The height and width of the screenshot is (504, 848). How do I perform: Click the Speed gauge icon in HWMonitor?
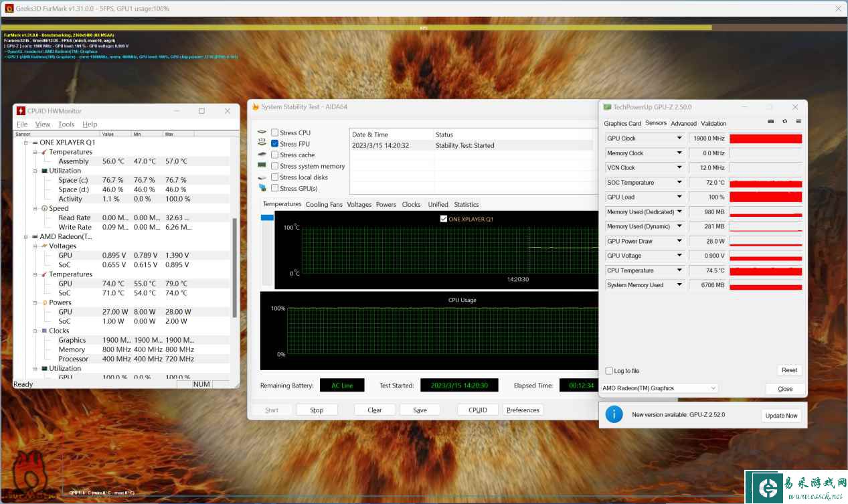[44, 208]
